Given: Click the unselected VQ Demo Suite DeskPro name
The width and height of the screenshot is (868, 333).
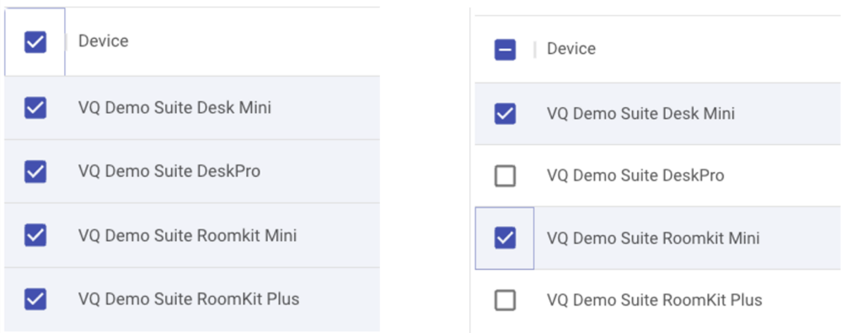Looking at the screenshot, I should coord(635,175).
